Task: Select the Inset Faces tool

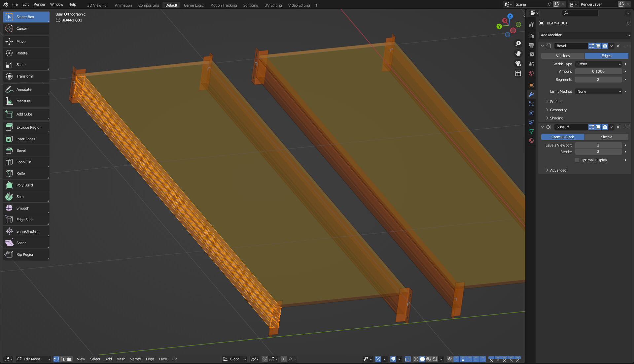Action: pos(26,139)
